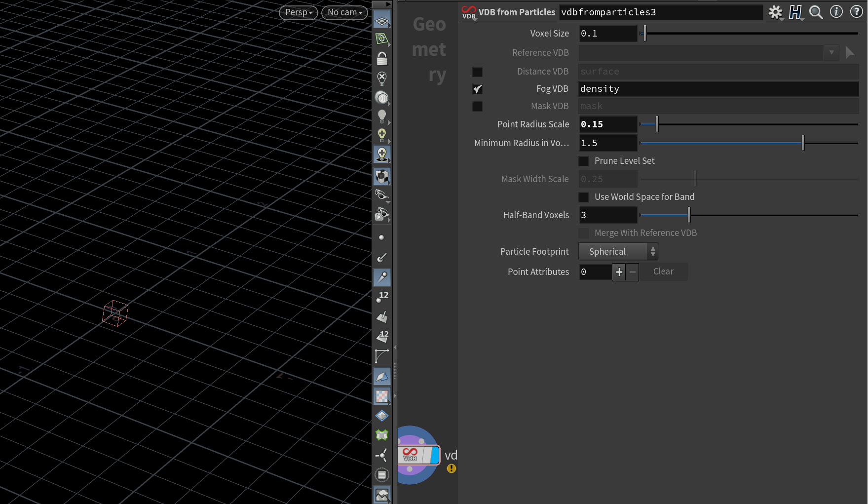
Task: Adjust the Half-Band Voxels slider
Action: 749,215
